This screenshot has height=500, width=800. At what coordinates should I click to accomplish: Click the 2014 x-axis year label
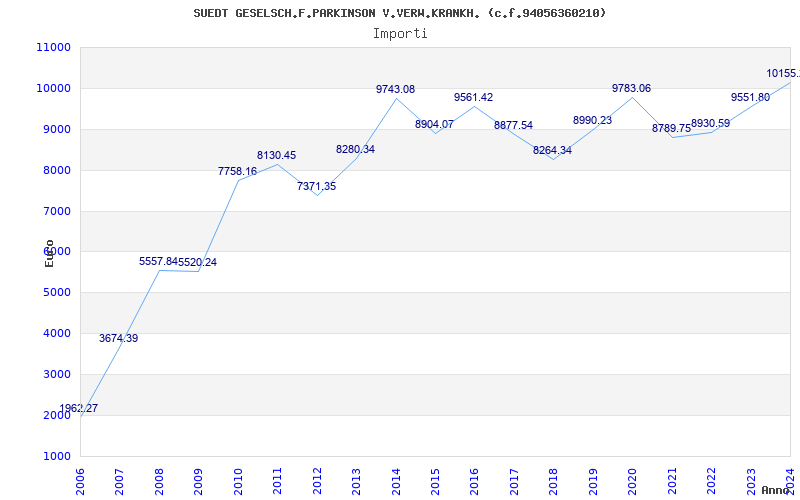(395, 481)
